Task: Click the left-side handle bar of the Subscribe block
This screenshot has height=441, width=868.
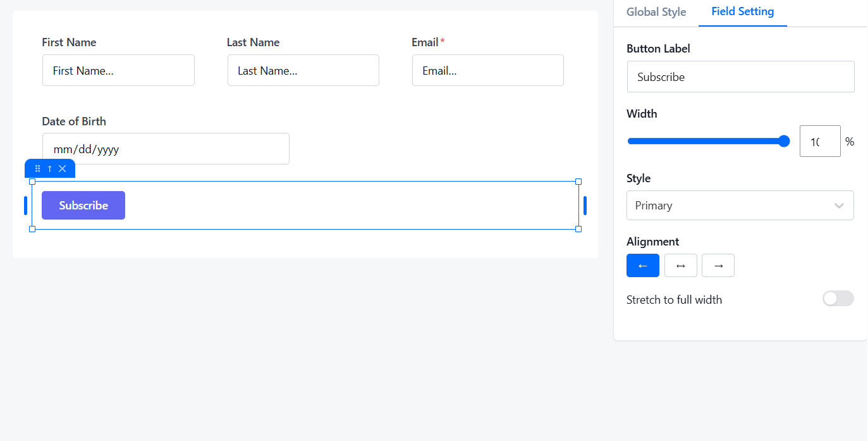Action: [x=25, y=206]
